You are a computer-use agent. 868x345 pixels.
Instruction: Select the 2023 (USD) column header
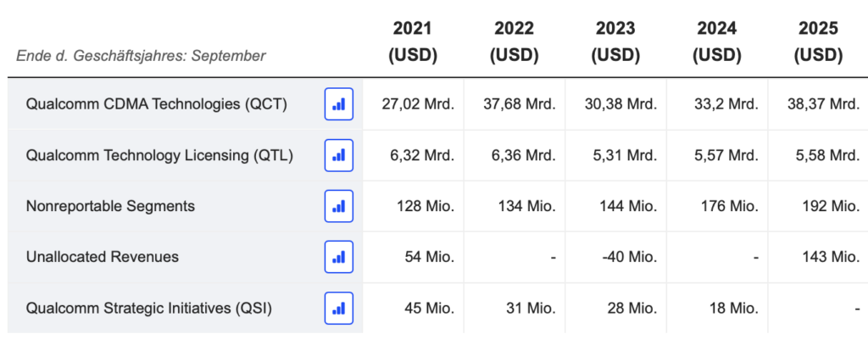click(615, 42)
